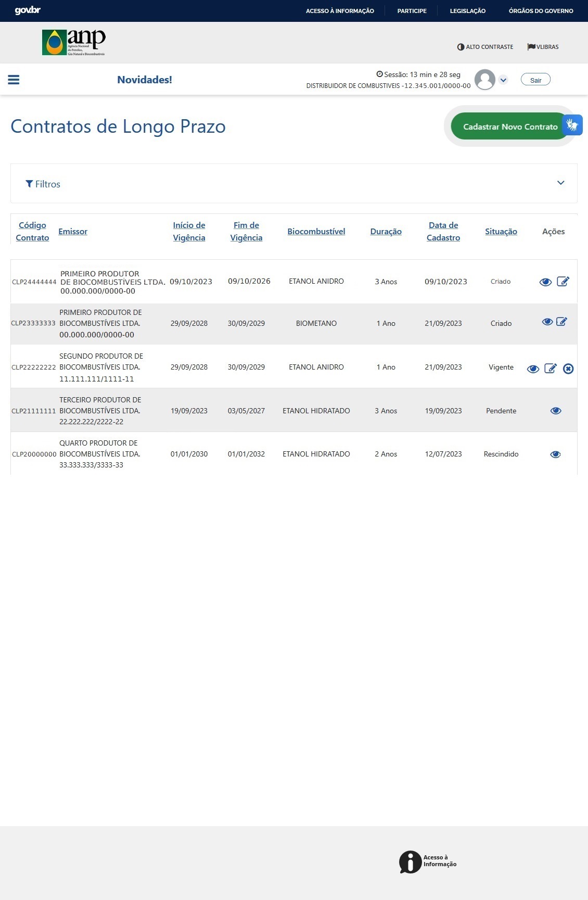588x900 pixels.
Task: Edit contract CLP22222222
Action: point(551,369)
